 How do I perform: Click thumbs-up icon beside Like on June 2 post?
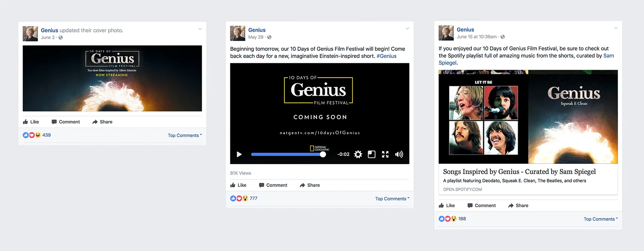click(x=25, y=122)
